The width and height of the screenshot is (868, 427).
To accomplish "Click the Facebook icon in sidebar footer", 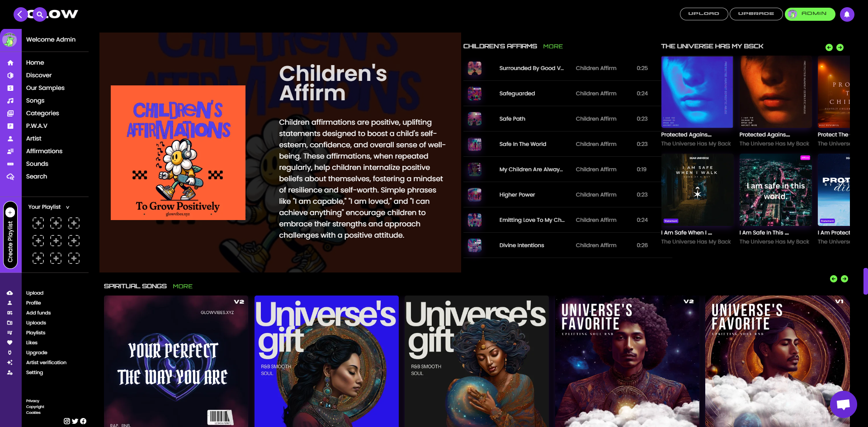I will pyautogui.click(x=83, y=421).
